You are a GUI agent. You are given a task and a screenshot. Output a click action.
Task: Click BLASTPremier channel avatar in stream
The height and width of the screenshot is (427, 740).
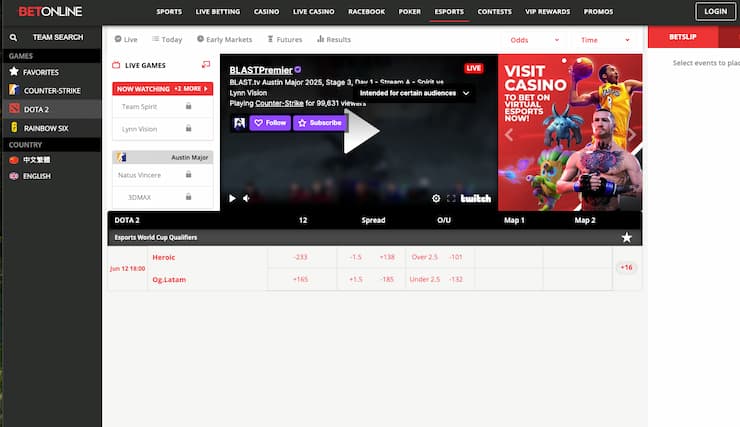tap(239, 123)
